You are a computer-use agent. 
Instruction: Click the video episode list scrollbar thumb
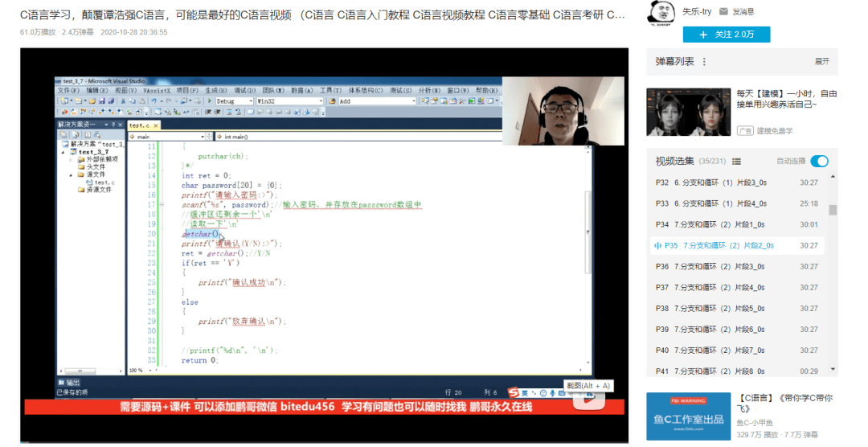click(x=833, y=210)
